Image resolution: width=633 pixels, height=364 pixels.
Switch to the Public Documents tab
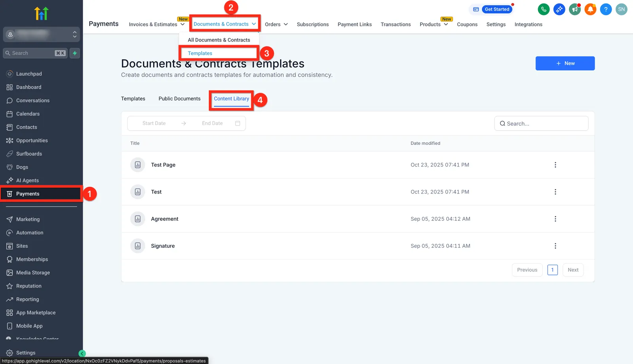coord(180,99)
